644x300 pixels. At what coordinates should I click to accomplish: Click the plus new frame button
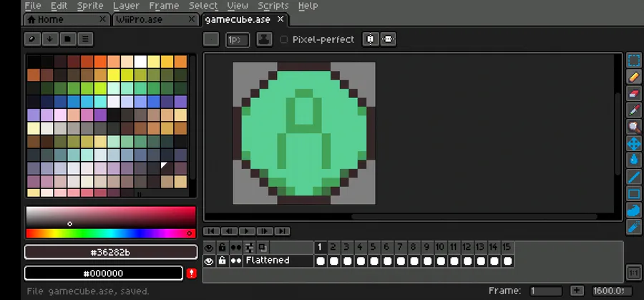[577, 291]
